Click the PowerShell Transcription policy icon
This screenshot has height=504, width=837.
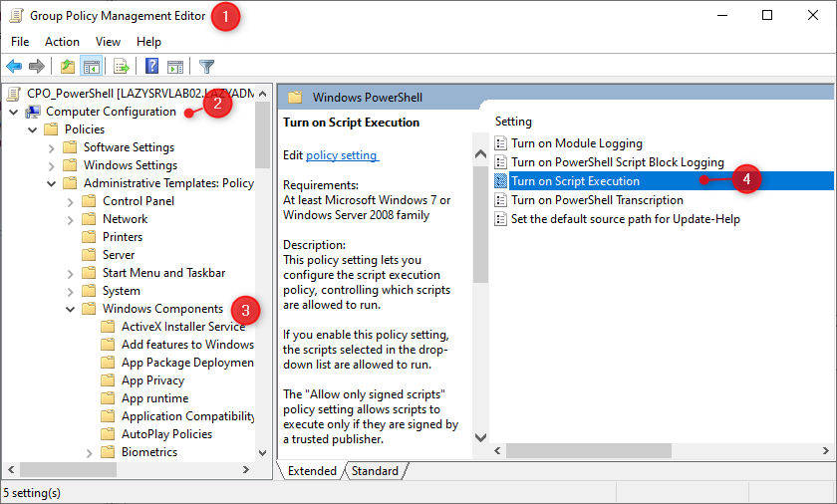(500, 200)
